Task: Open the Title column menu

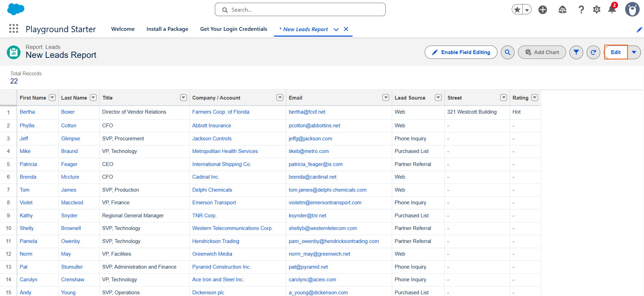Action: coord(183,98)
